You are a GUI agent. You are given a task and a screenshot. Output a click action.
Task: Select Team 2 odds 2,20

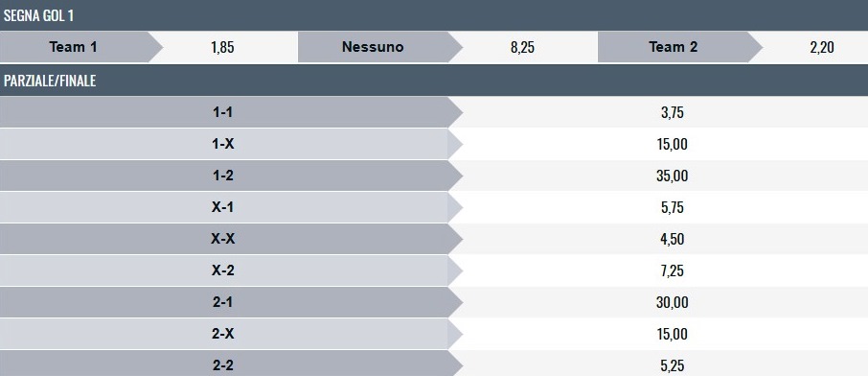821,47
